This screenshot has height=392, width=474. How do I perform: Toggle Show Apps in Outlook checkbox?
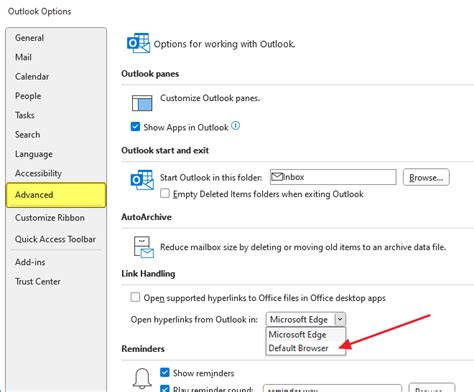pyautogui.click(x=135, y=127)
